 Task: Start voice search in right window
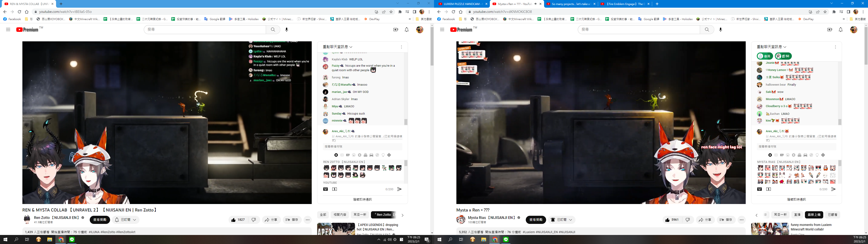point(721,30)
